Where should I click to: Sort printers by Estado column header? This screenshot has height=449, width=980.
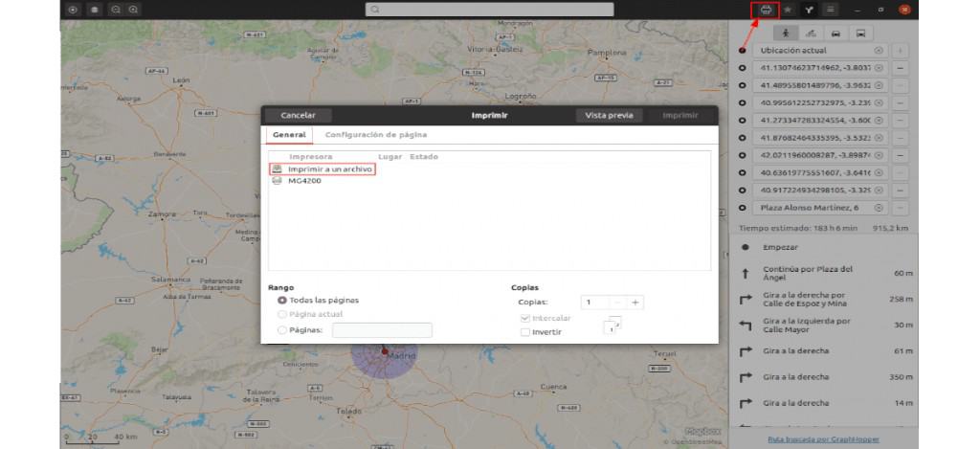(424, 157)
